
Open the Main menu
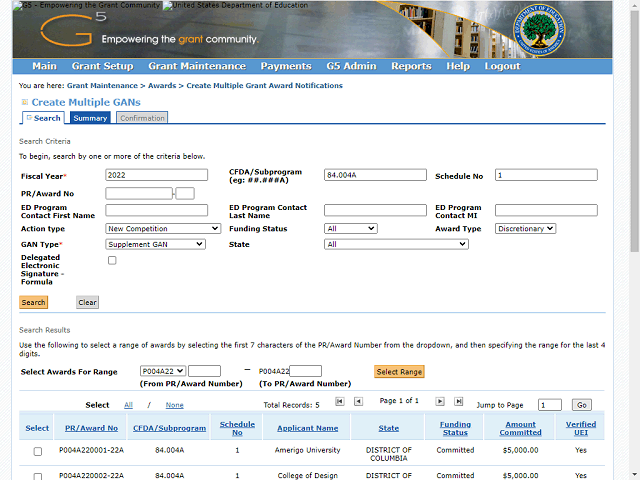click(x=44, y=66)
